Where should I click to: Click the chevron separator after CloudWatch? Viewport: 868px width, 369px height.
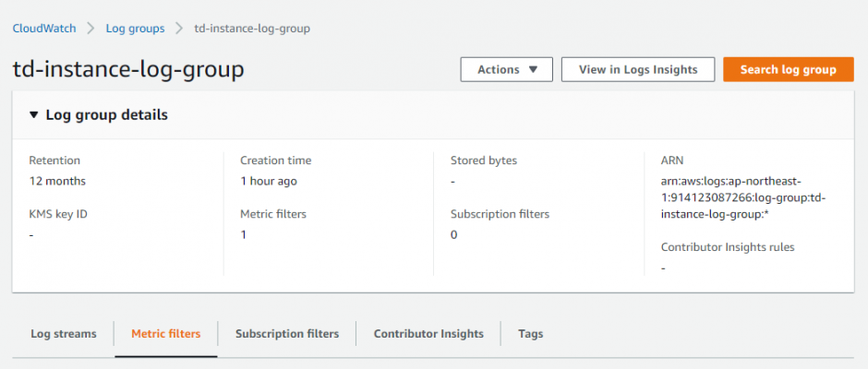[x=90, y=28]
